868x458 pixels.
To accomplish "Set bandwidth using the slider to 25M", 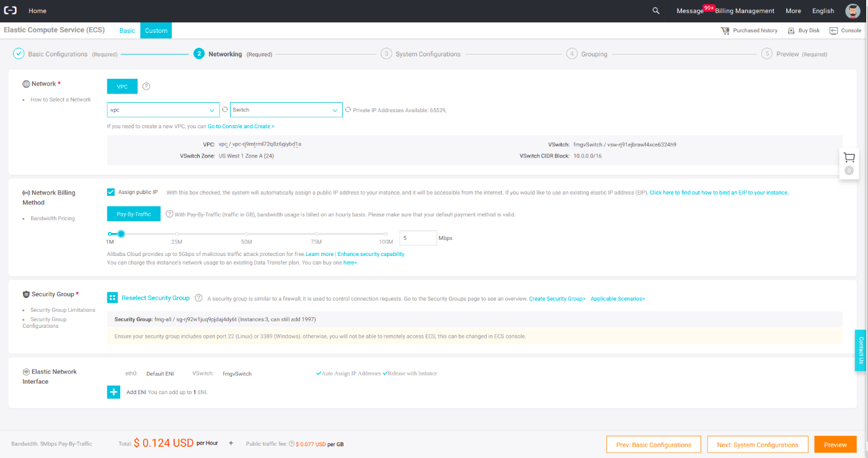I will point(177,234).
